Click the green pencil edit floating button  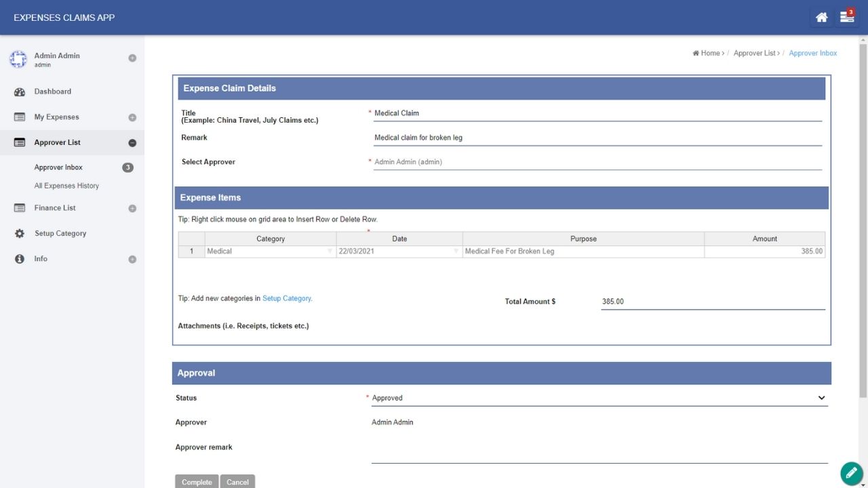851,472
